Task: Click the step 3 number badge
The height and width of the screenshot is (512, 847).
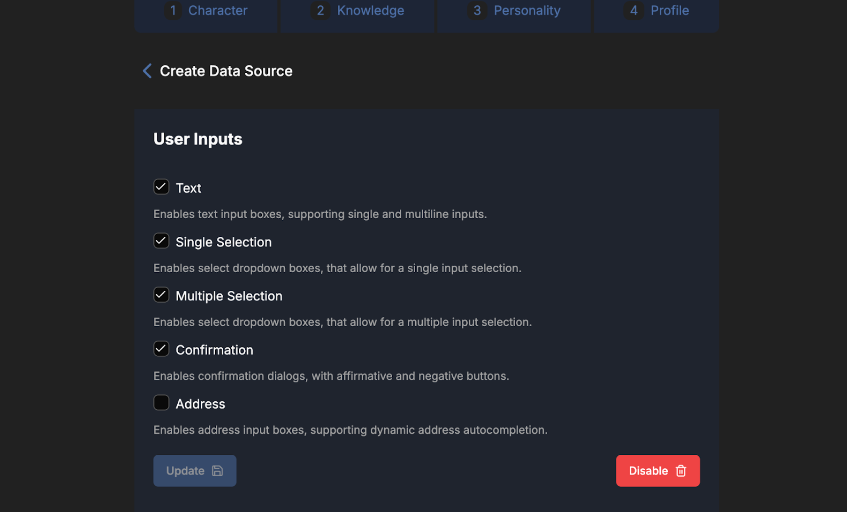Action: click(x=477, y=10)
